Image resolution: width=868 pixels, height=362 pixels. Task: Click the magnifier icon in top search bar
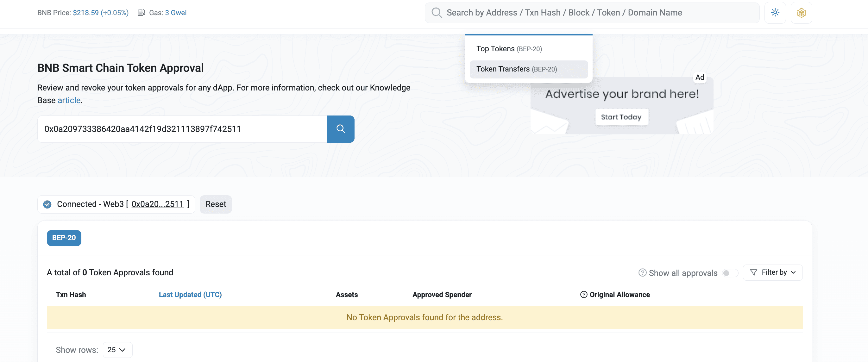(437, 13)
